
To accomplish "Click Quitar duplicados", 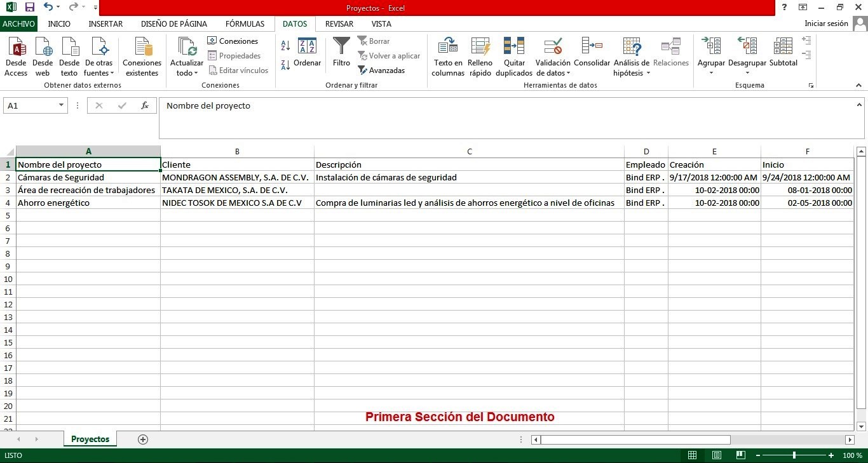I will pos(514,57).
